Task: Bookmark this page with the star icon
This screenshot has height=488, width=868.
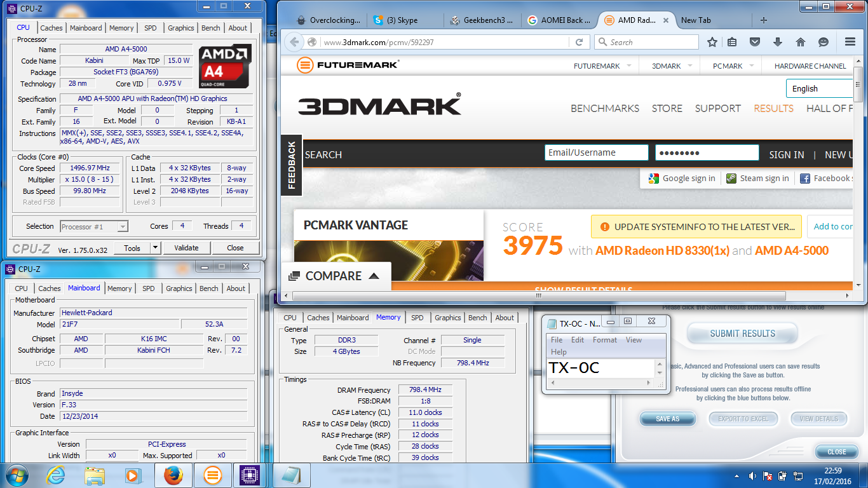Action: point(712,43)
